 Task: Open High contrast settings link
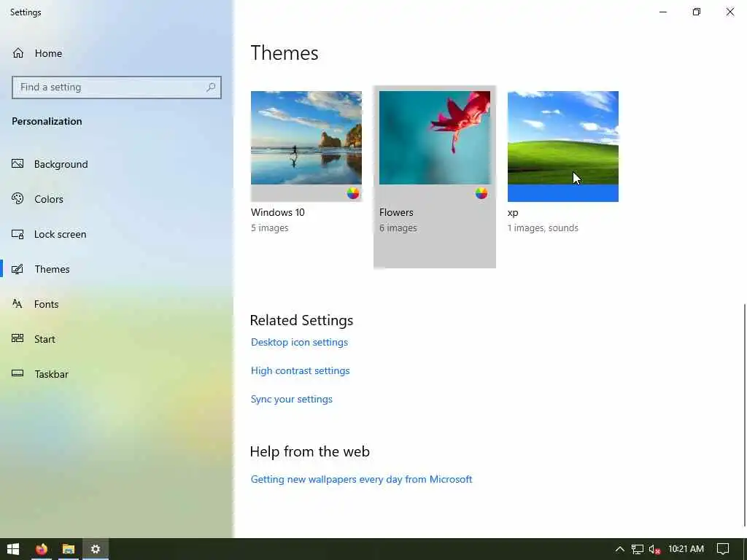click(300, 371)
